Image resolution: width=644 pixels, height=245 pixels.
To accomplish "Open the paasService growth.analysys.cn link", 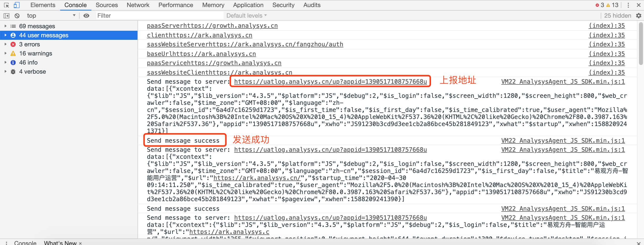I will click(214, 63).
